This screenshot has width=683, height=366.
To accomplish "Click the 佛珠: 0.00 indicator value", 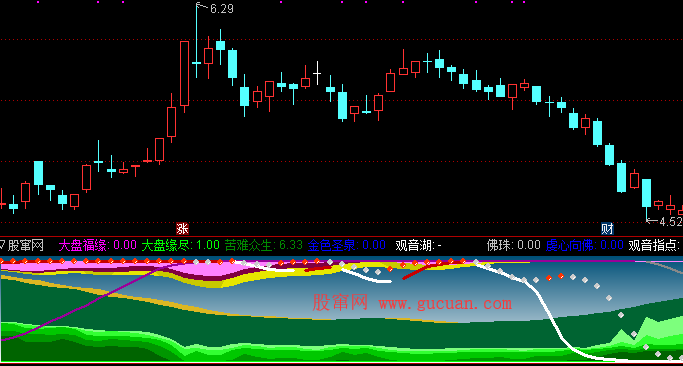I will pyautogui.click(x=514, y=246).
